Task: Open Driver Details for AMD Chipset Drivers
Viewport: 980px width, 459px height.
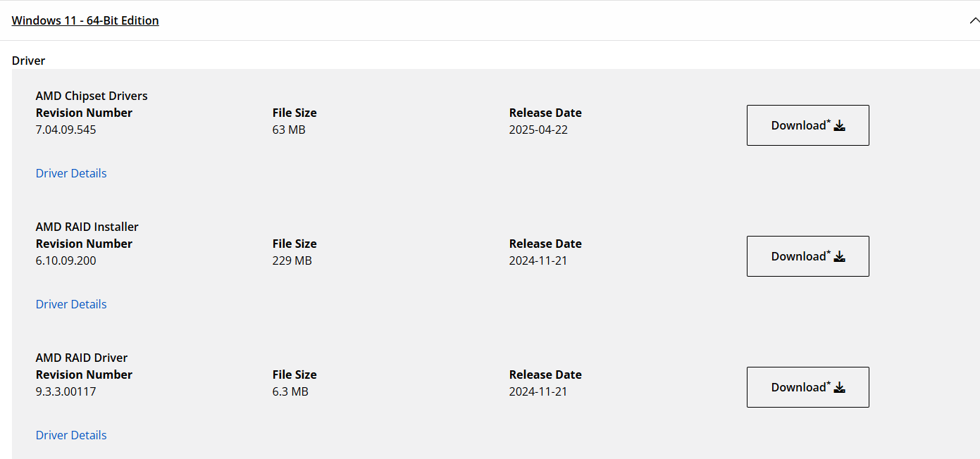Action: (71, 173)
